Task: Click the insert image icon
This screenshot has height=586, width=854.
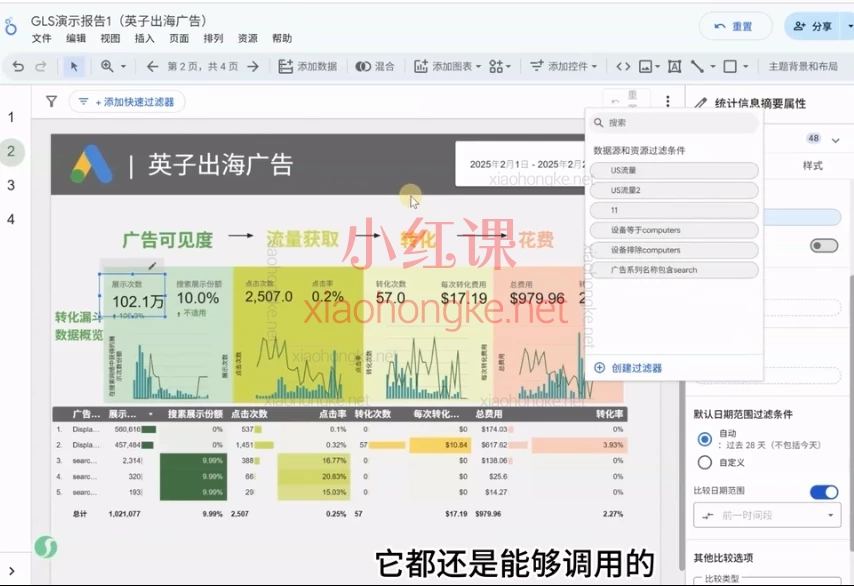Action: [x=645, y=66]
